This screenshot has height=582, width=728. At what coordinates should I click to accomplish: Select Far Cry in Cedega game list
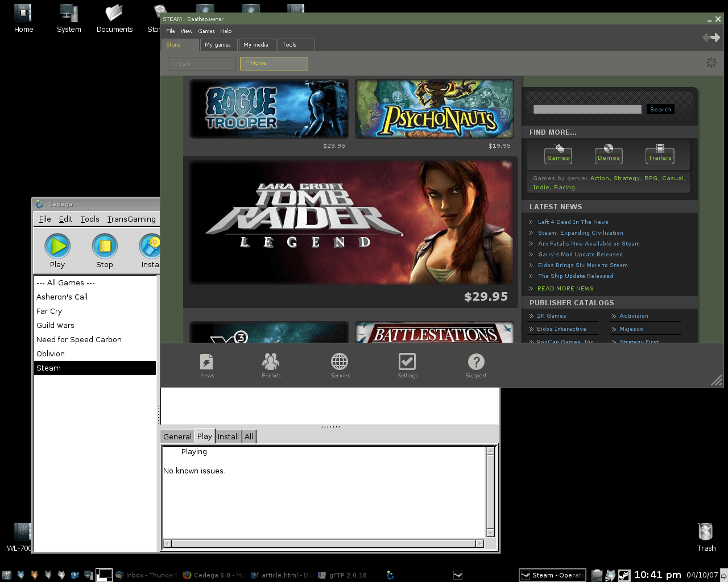(95, 311)
